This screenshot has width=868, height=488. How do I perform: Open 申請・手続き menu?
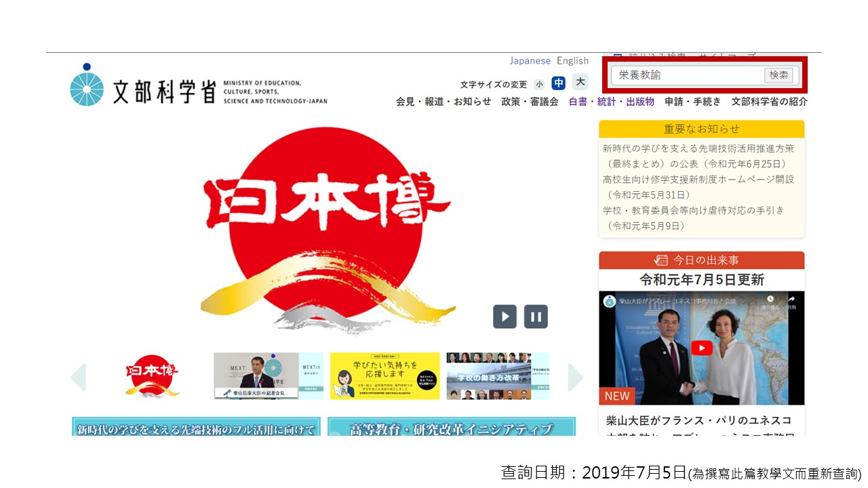pos(693,102)
